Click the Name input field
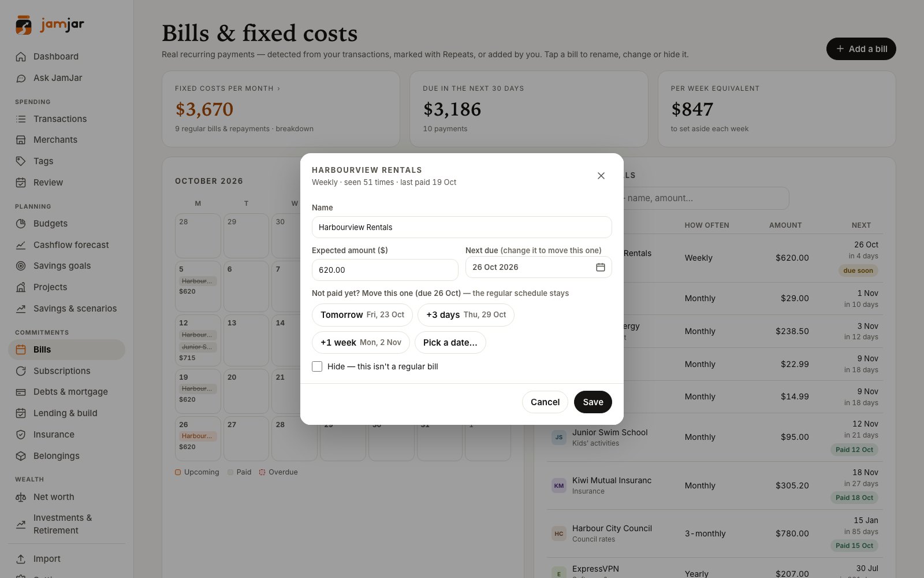 (462, 227)
